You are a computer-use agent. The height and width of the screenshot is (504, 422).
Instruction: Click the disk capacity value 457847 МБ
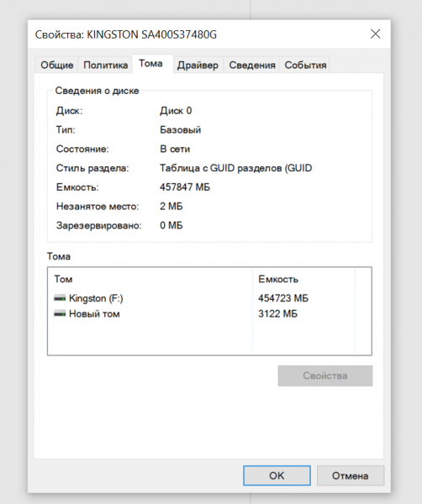[x=185, y=187]
